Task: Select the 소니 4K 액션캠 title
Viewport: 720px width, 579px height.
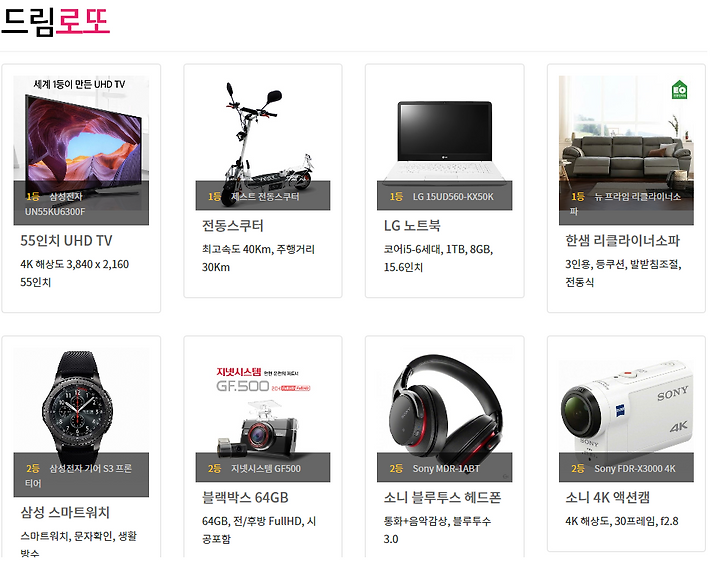Action: click(608, 498)
